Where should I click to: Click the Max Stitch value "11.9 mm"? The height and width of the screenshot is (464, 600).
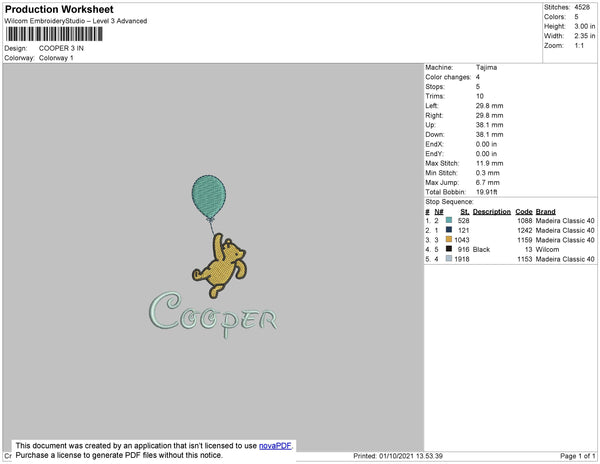point(489,163)
